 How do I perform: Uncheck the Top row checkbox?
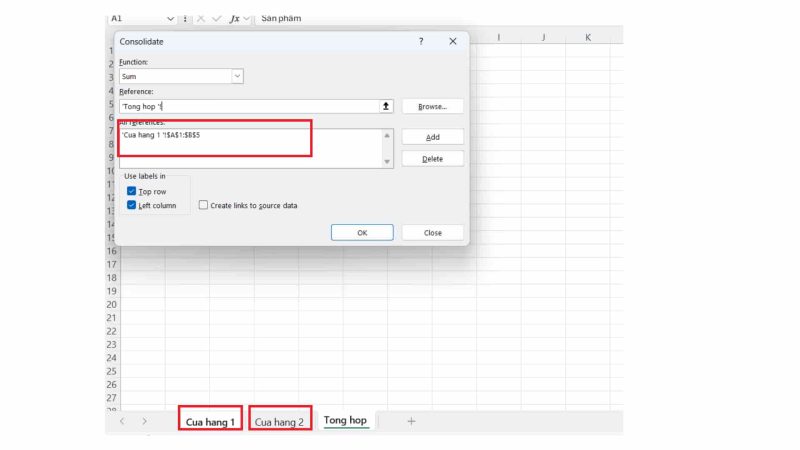[x=131, y=191]
